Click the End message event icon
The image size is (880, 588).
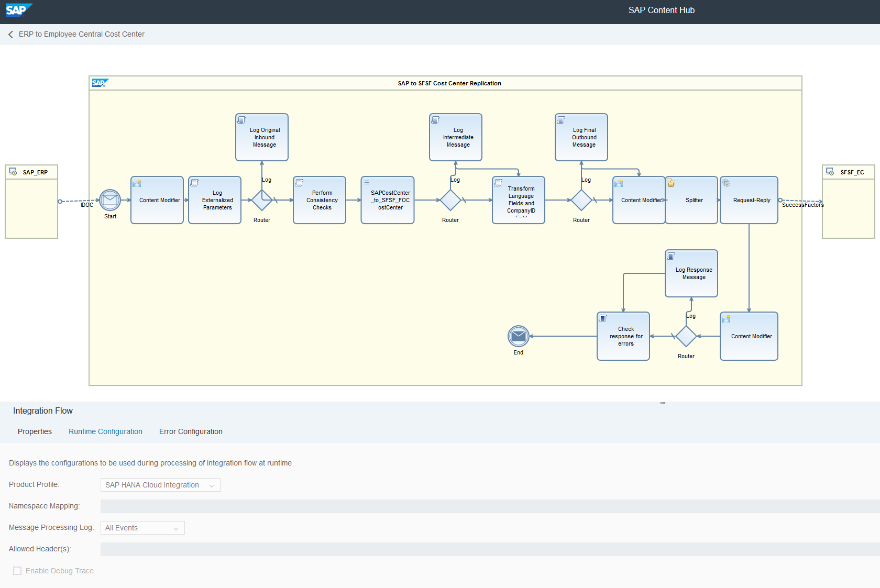click(x=519, y=336)
